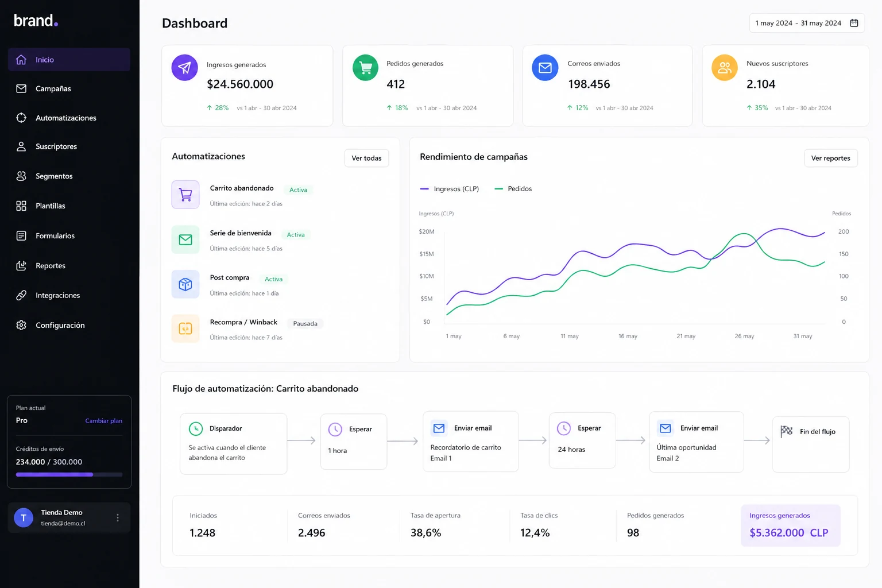The image size is (882, 588).
Task: Open Suscriptores section
Action: click(69, 146)
